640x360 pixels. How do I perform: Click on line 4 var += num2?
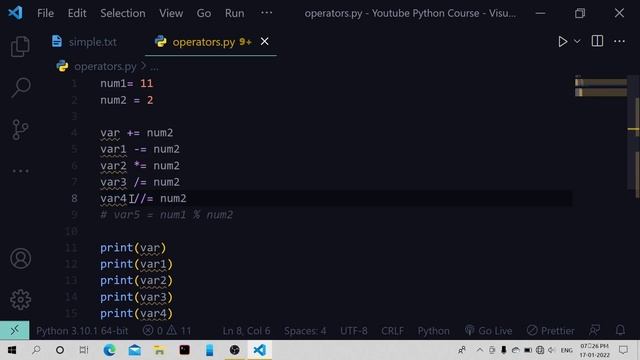[137, 133]
